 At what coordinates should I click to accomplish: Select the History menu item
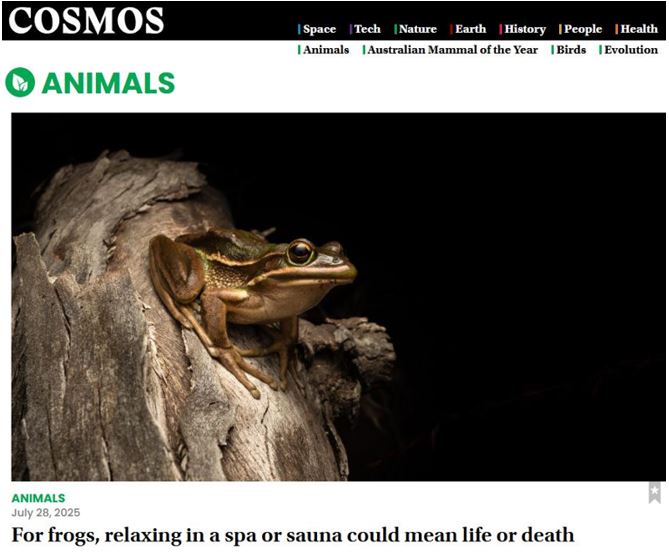pos(523,29)
